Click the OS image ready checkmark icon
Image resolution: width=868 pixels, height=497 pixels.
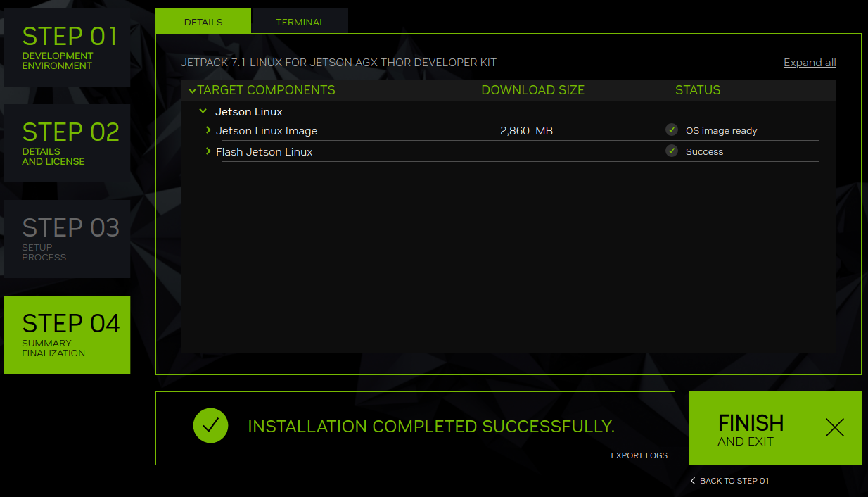672,130
